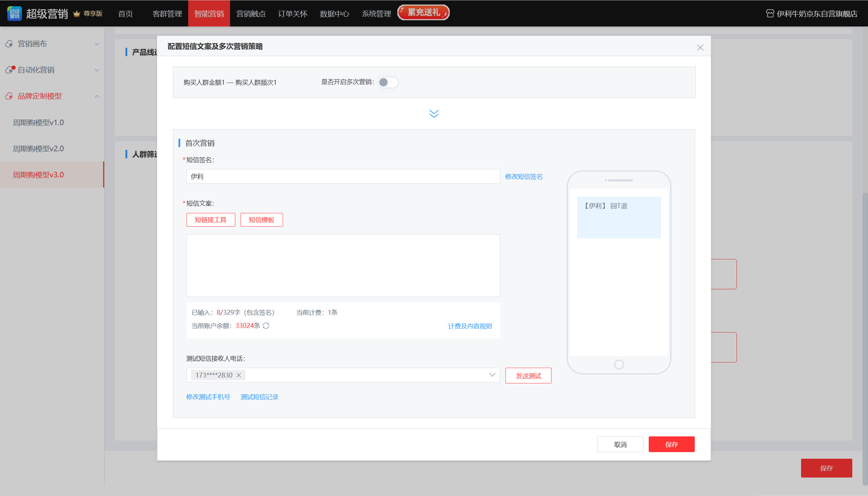Toggle 是否开启多次营销 switch
Screen dimensions: 868x496
pyautogui.click(x=388, y=82)
